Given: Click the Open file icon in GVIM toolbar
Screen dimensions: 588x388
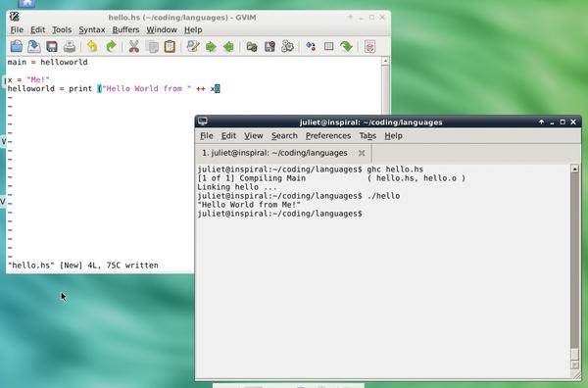Looking at the screenshot, I should point(17,46).
